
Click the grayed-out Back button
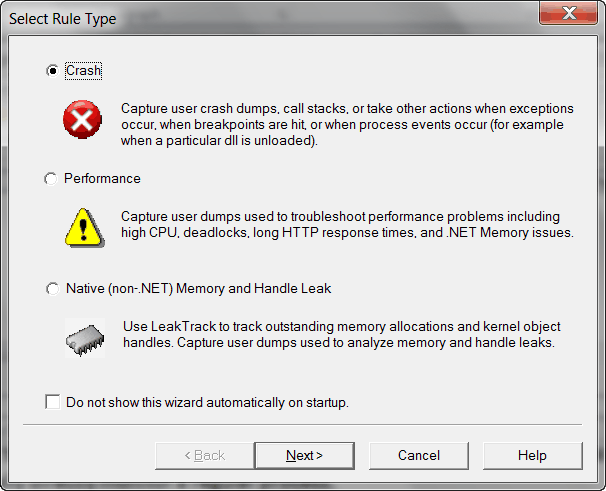pos(205,456)
